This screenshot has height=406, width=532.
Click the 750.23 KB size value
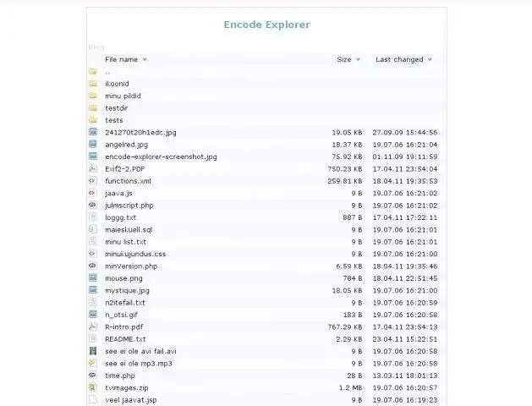click(345, 168)
